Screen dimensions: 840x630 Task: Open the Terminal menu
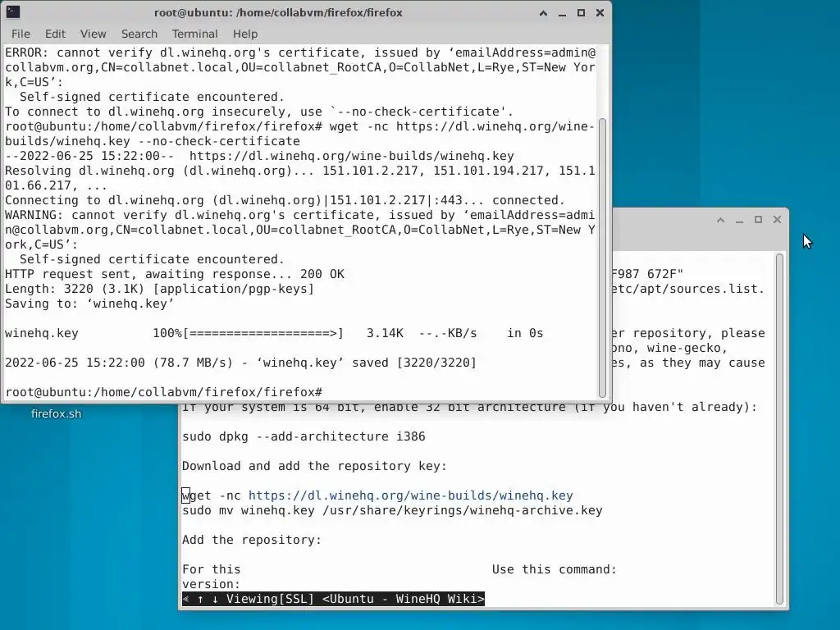[x=195, y=34]
